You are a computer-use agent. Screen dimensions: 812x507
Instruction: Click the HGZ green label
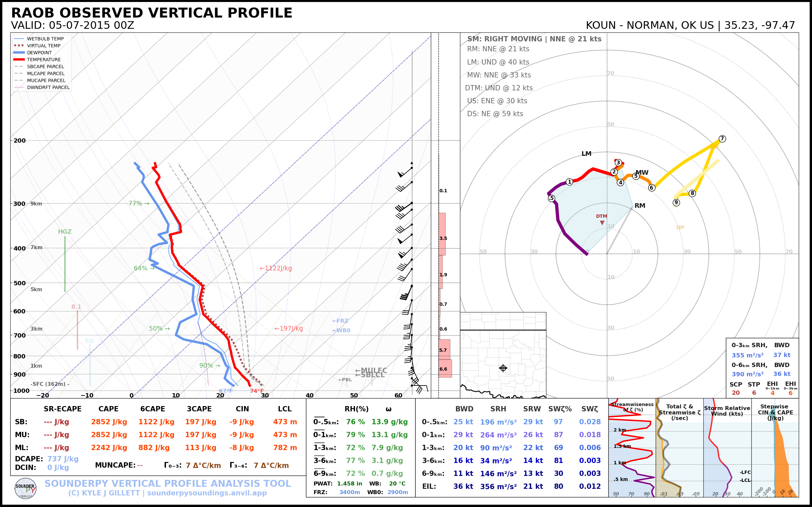point(65,232)
